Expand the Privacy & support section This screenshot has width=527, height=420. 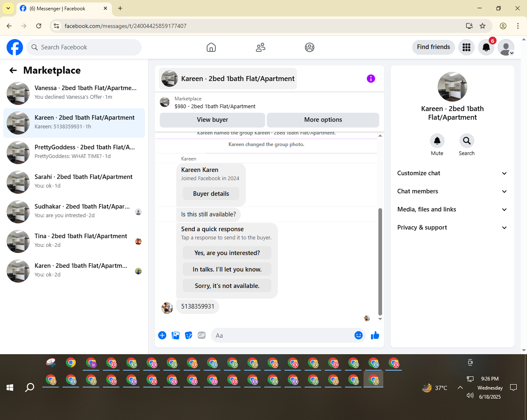[x=452, y=227]
